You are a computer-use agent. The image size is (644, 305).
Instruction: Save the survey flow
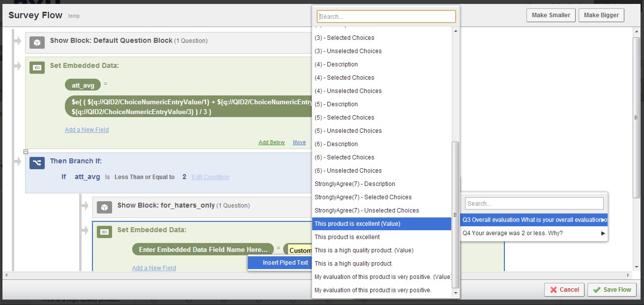click(612, 290)
